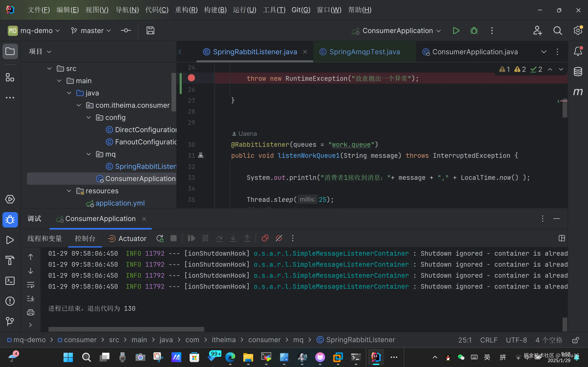
Task: Open the Maven tool window icon
Action: point(578,92)
